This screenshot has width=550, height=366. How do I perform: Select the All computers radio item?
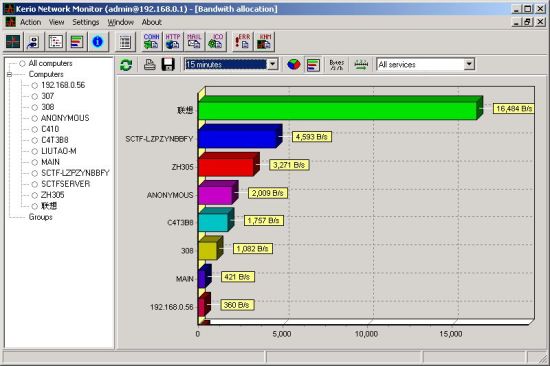point(46,64)
